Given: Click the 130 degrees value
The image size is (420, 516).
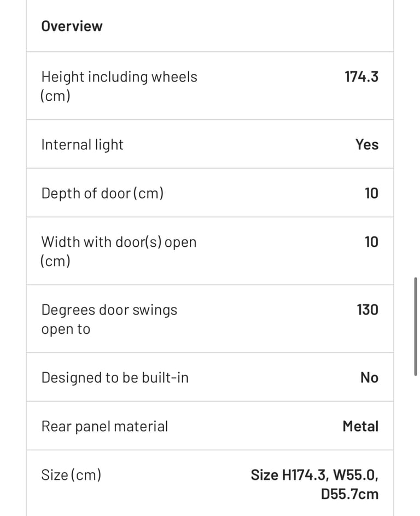Looking at the screenshot, I should 367,310.
